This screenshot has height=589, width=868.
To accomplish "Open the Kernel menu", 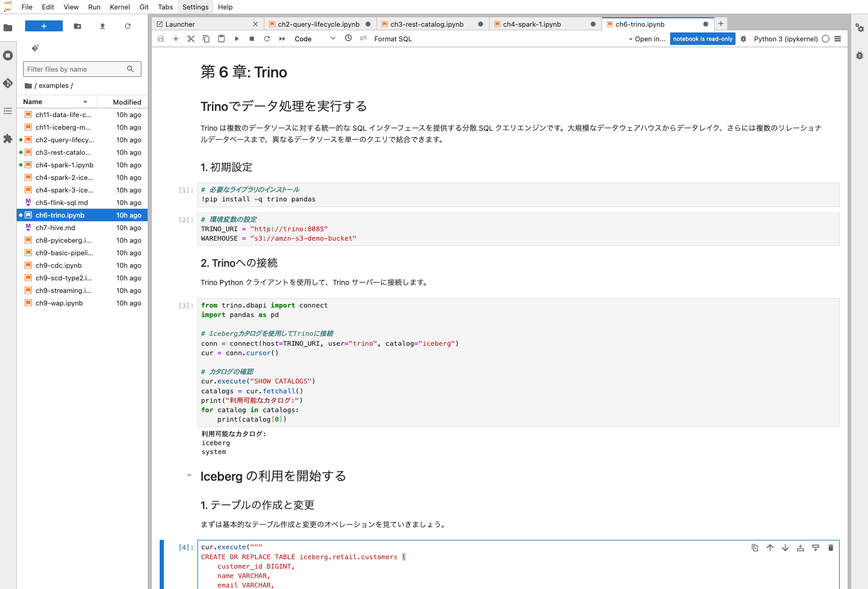I will click(x=120, y=7).
